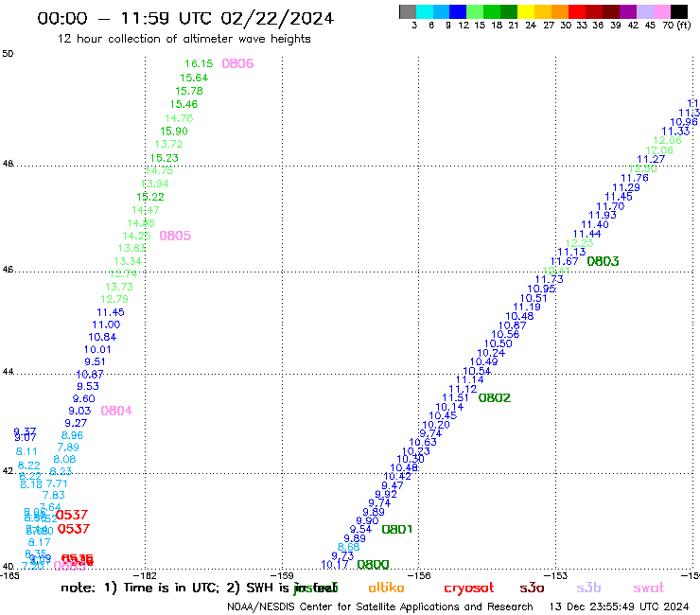Screen dimensions: 700x615
Task: Click the 12.23 wave height value
Action: pyautogui.click(x=580, y=243)
